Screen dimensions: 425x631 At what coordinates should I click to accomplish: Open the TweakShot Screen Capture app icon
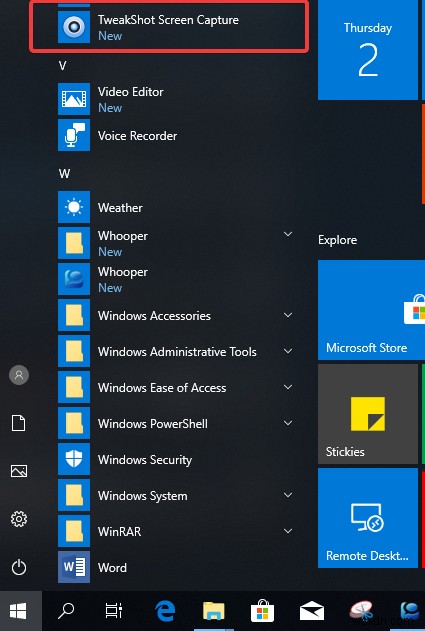point(74,27)
